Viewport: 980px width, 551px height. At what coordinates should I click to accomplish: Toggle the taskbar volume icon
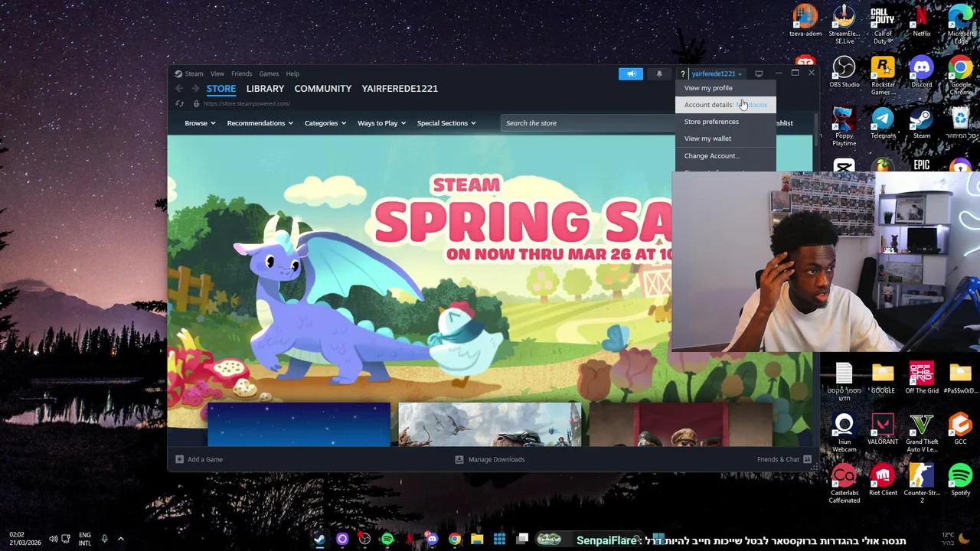[53, 539]
